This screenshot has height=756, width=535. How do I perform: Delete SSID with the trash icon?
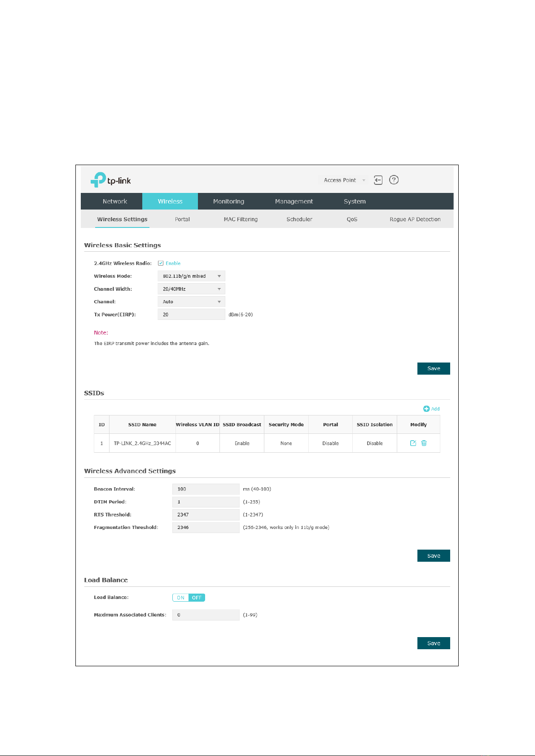click(424, 443)
